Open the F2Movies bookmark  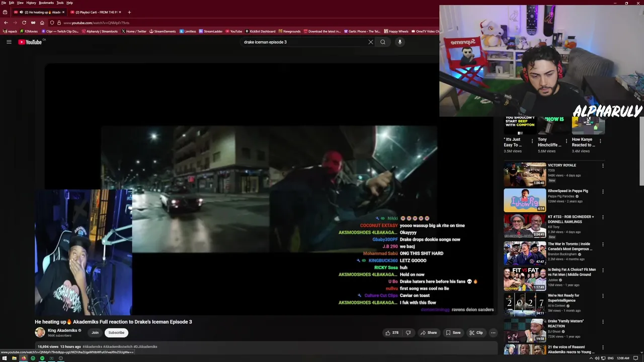pyautogui.click(x=29, y=31)
